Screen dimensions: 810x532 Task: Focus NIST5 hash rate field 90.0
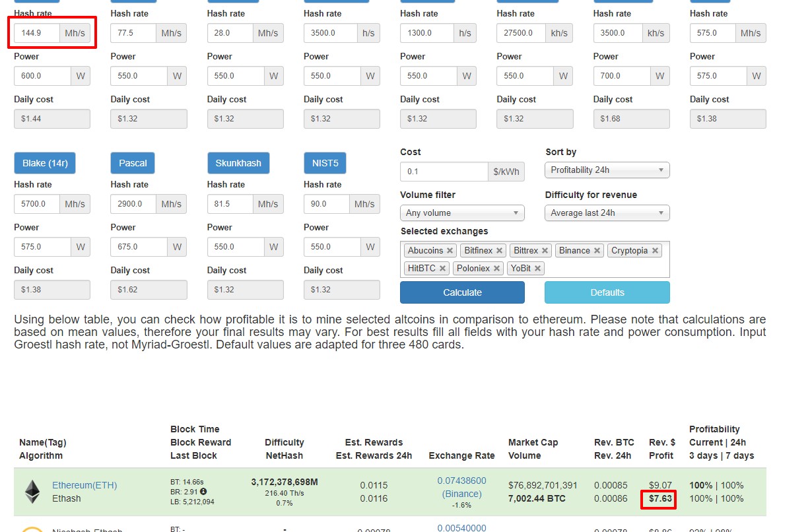(326, 204)
